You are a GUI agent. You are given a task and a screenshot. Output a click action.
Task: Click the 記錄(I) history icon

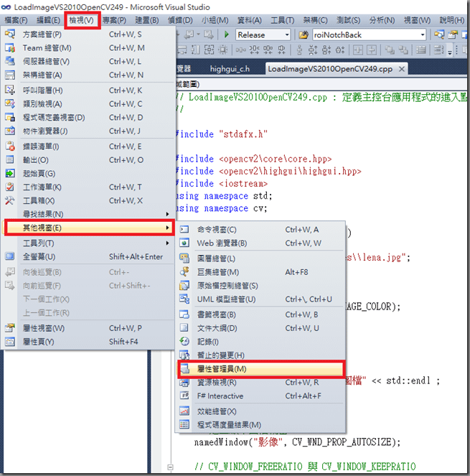[184, 342]
